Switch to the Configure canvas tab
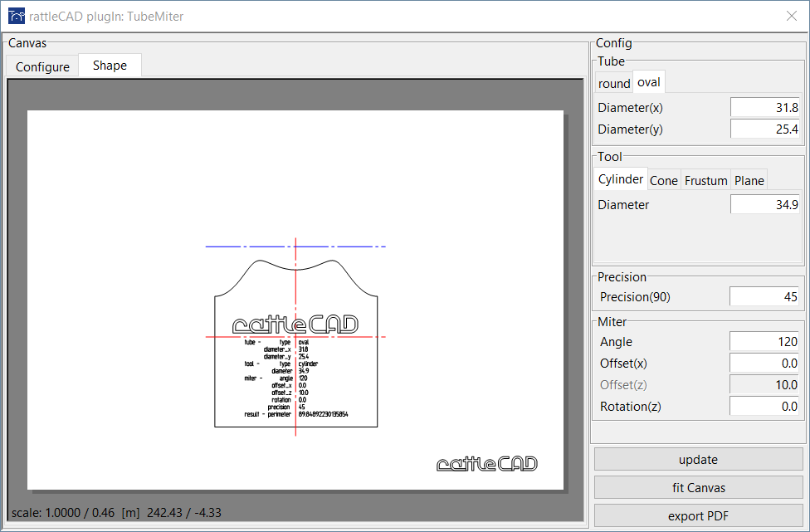This screenshot has height=532, width=810. pos(42,66)
